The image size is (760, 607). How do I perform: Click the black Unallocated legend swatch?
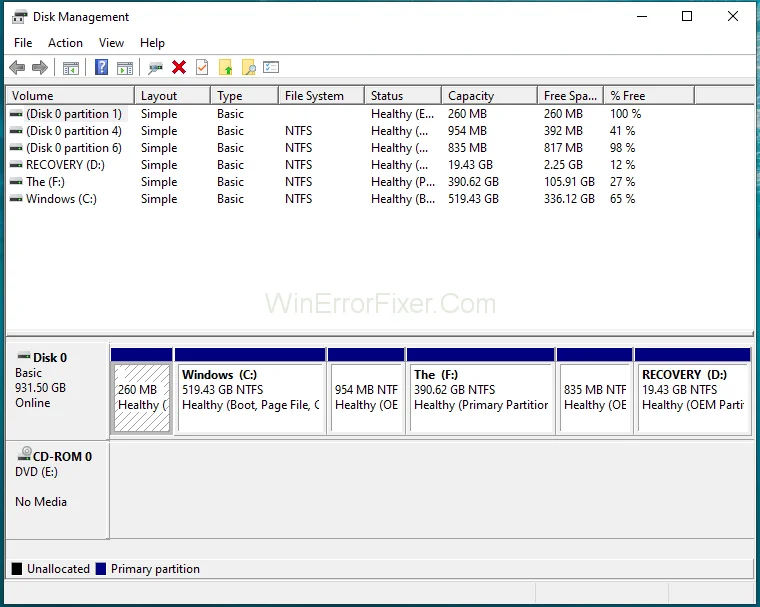(17, 569)
